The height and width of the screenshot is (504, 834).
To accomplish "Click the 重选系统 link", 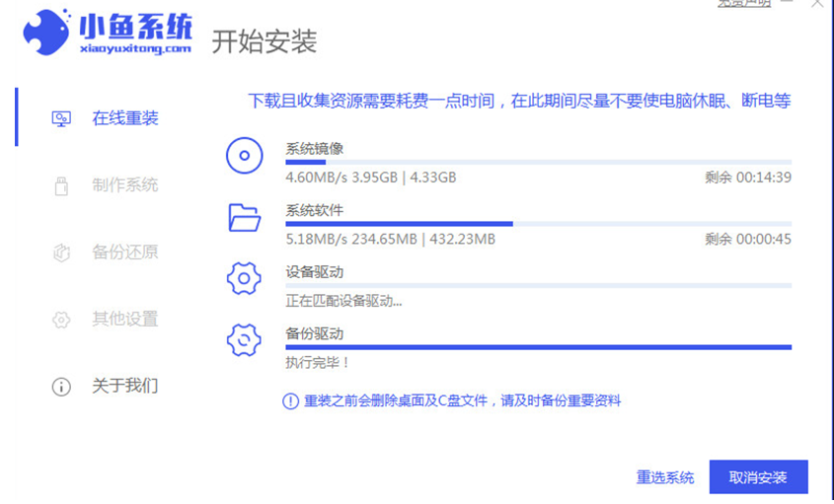I will coord(664,477).
